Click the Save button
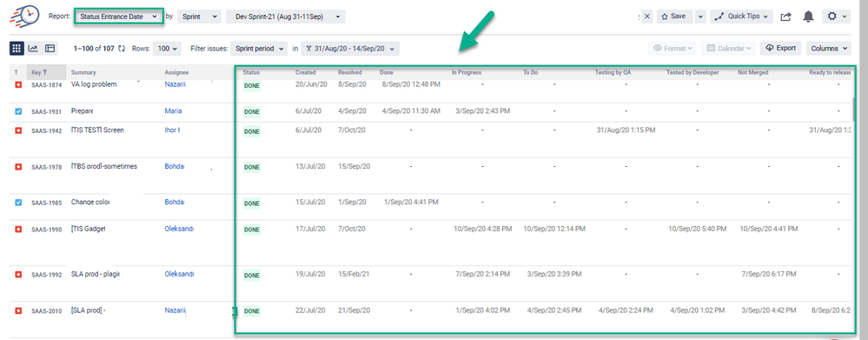 tap(673, 17)
